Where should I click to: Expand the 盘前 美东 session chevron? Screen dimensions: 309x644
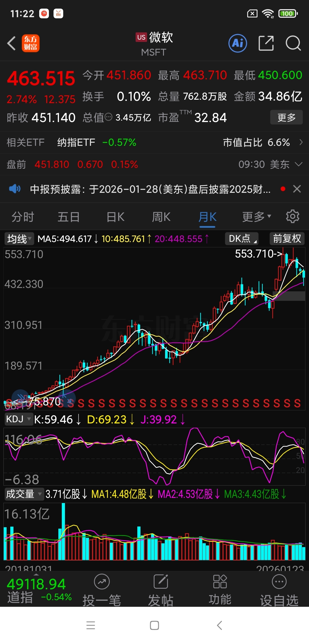[x=298, y=164]
